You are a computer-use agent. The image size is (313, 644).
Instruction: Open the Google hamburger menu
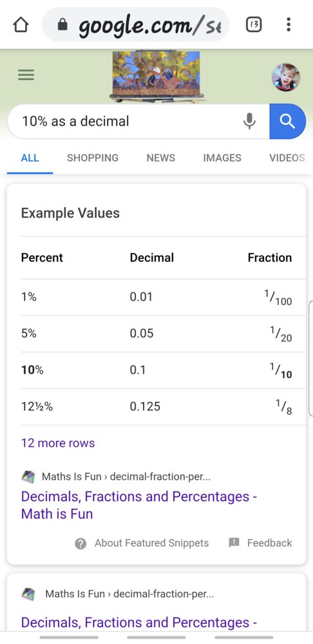(x=26, y=75)
